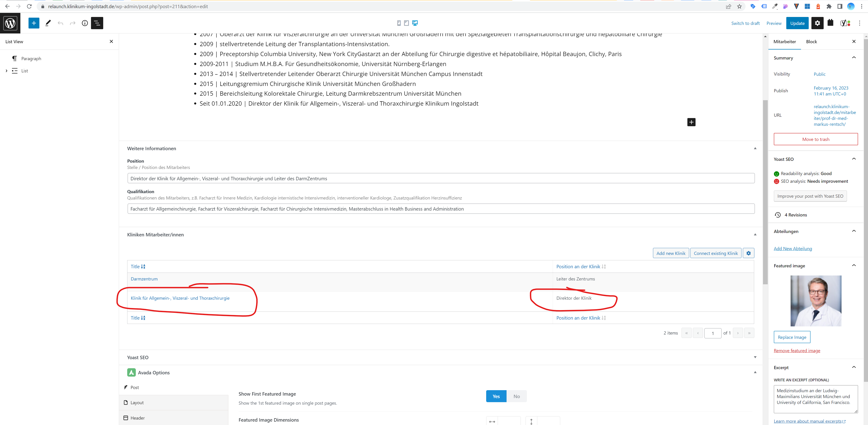This screenshot has height=425, width=868.
Task: Open the WordPress logo in the top left
Action: coord(10,23)
